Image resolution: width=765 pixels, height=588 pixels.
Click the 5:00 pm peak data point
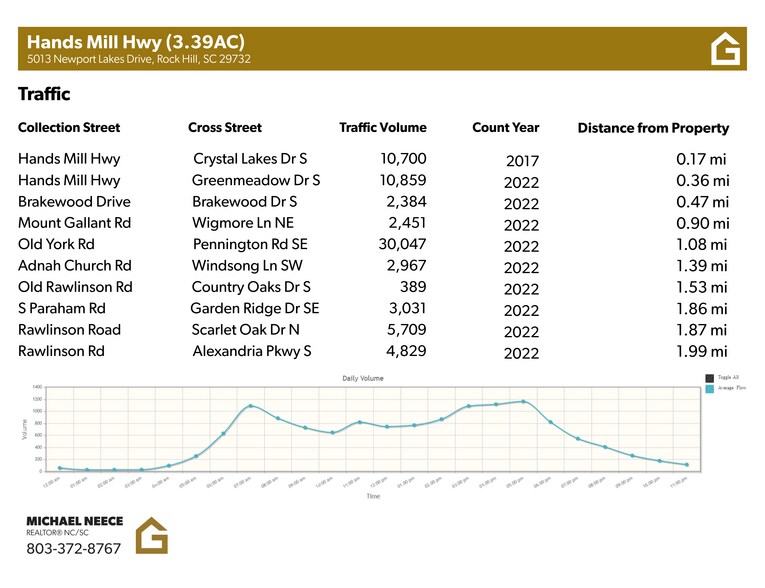click(x=523, y=402)
